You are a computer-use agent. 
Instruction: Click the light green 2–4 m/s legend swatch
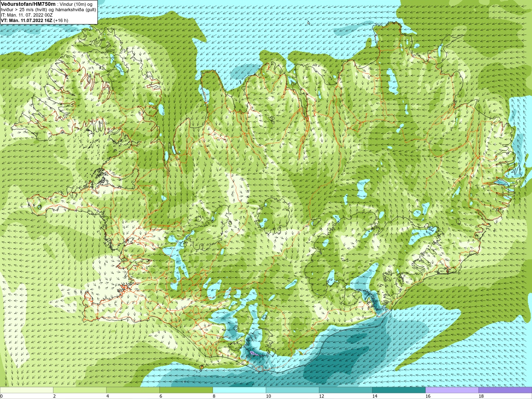(80, 390)
